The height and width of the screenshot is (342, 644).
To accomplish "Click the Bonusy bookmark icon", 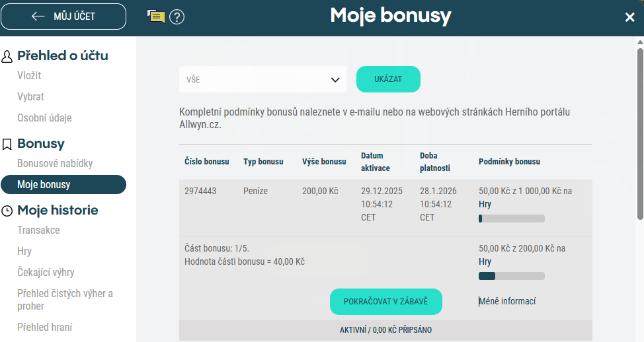I will (x=7, y=144).
